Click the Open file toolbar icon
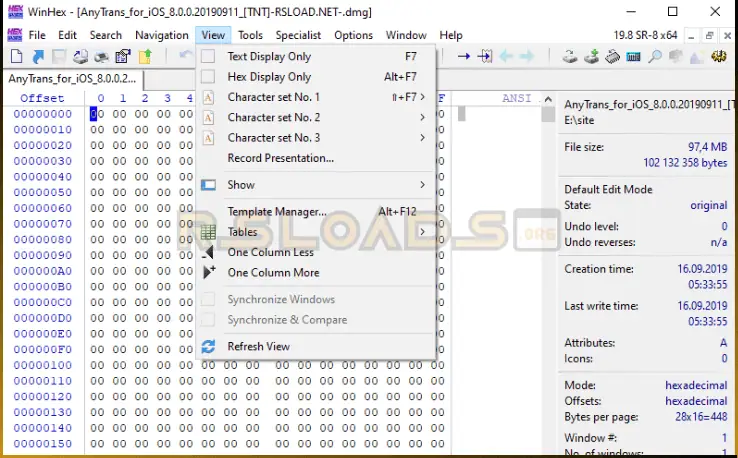Image resolution: width=738 pixels, height=458 pixels. (38, 57)
